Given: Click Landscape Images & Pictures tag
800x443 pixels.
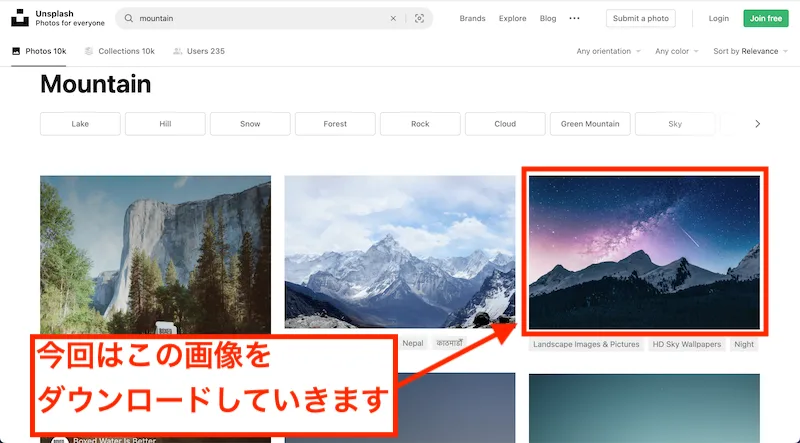Looking at the screenshot, I should [x=586, y=344].
